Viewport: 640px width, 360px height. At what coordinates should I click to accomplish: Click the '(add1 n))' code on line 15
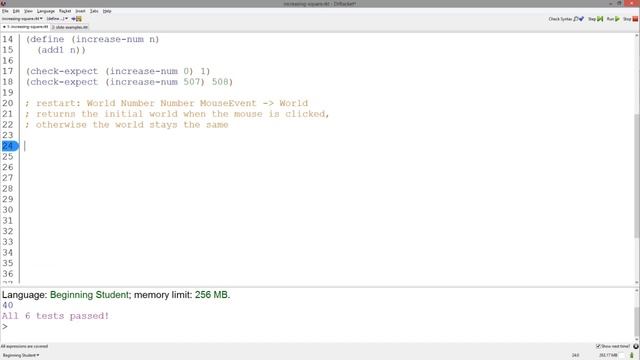coord(61,50)
